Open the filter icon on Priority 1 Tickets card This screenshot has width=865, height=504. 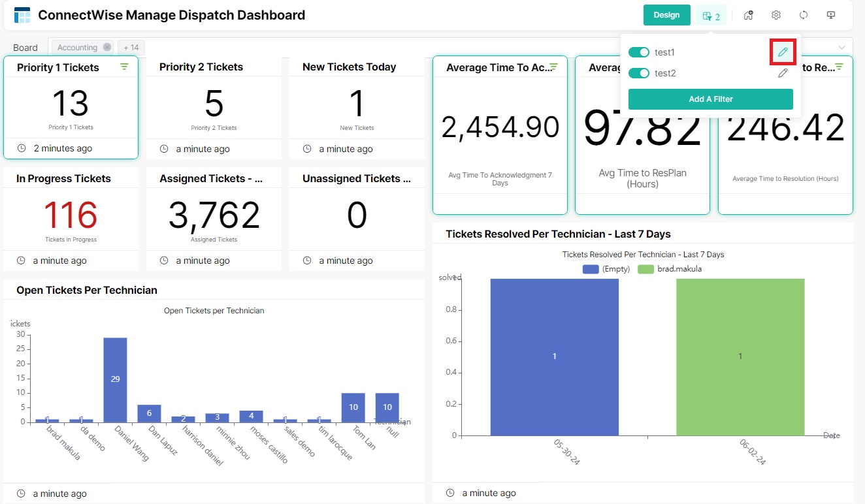124,65
